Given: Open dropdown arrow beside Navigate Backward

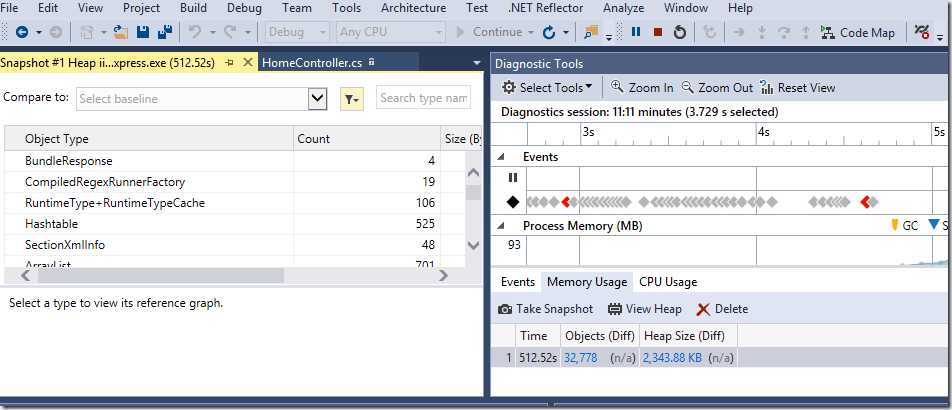Looking at the screenshot, I should pyautogui.click(x=39, y=33).
